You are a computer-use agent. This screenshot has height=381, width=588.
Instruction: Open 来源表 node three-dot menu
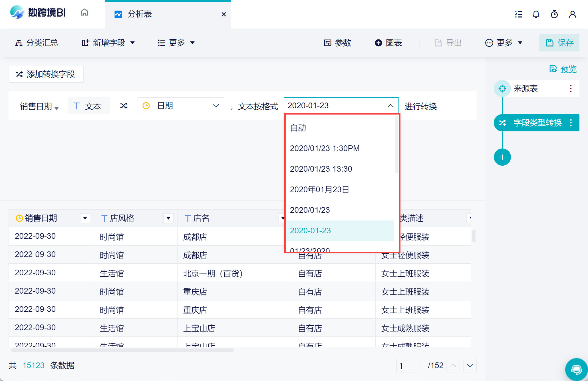(571, 89)
